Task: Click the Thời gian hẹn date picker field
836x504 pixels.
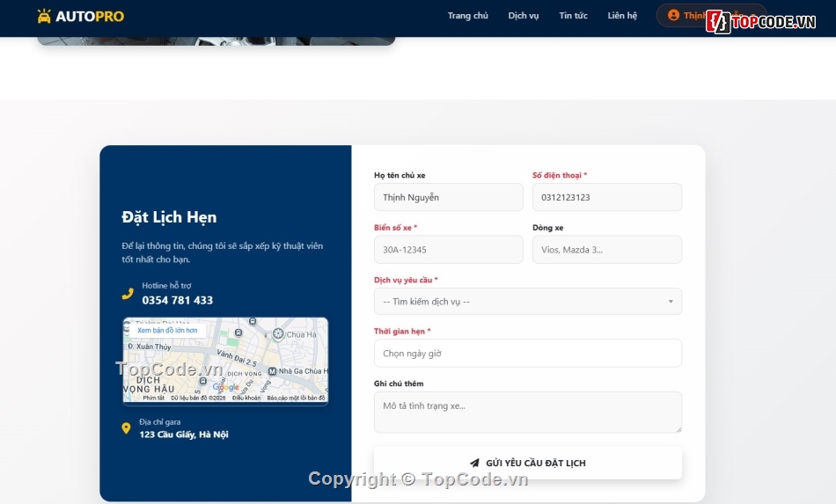Action: point(528,354)
